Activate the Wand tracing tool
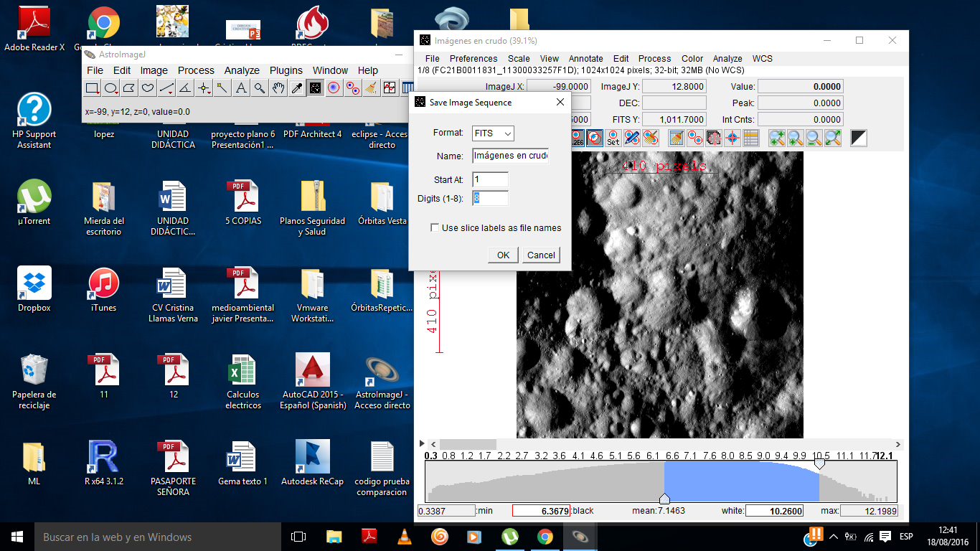The image size is (980, 551). (x=222, y=88)
